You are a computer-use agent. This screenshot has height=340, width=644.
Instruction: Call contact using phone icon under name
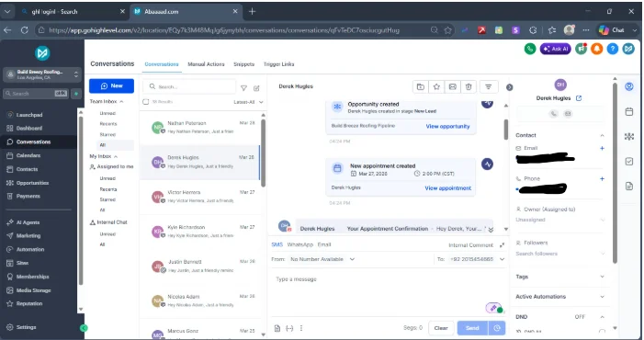coord(554,114)
